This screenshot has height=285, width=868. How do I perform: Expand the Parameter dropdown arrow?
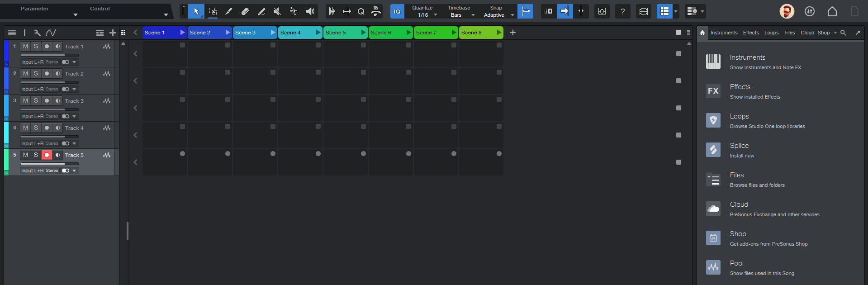pos(76,15)
